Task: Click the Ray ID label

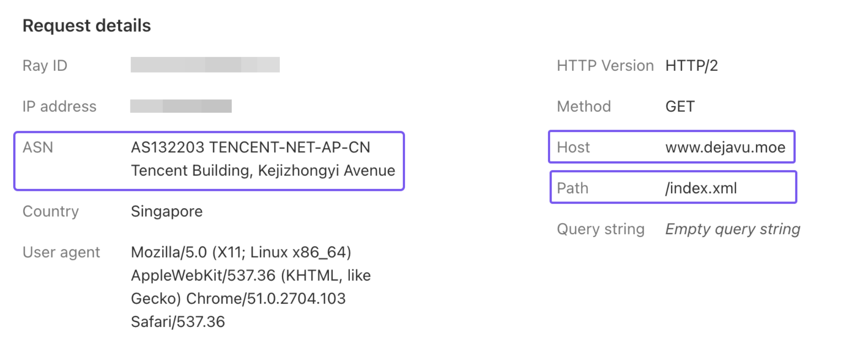Action: pos(45,66)
